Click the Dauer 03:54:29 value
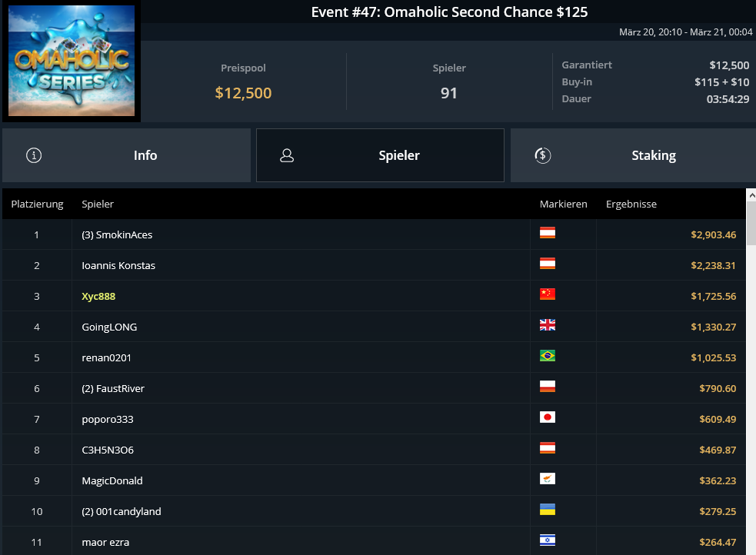This screenshot has height=555, width=756. pyautogui.click(x=728, y=99)
